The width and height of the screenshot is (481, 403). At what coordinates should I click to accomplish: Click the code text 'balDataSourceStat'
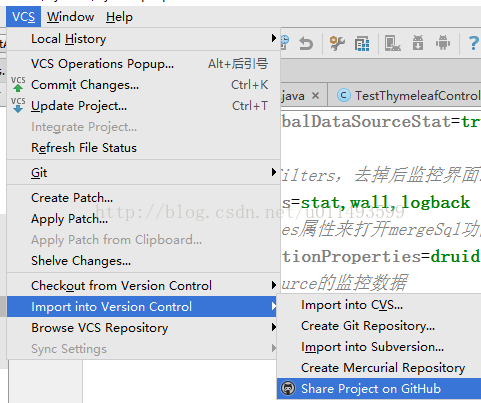coord(366,121)
